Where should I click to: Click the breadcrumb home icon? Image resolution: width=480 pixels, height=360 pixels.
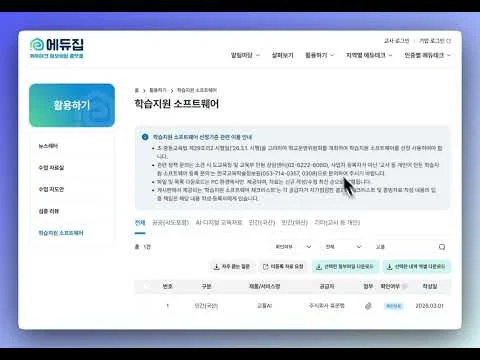pyautogui.click(x=137, y=90)
